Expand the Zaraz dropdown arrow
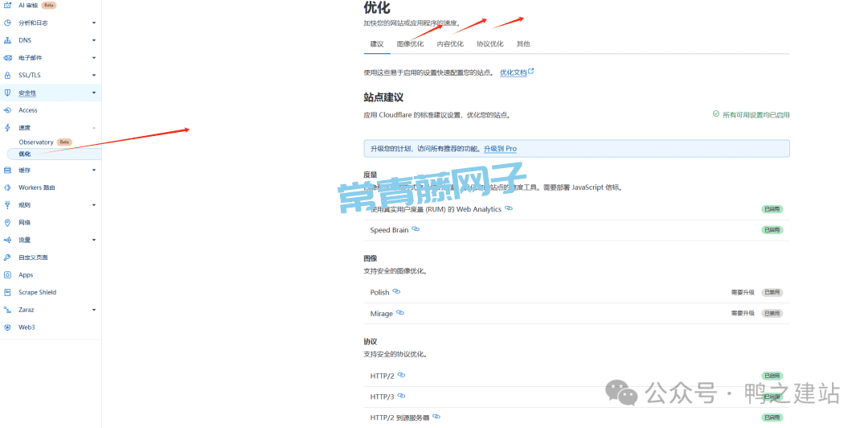Image resolution: width=868 pixels, height=428 pixels. 94,310
